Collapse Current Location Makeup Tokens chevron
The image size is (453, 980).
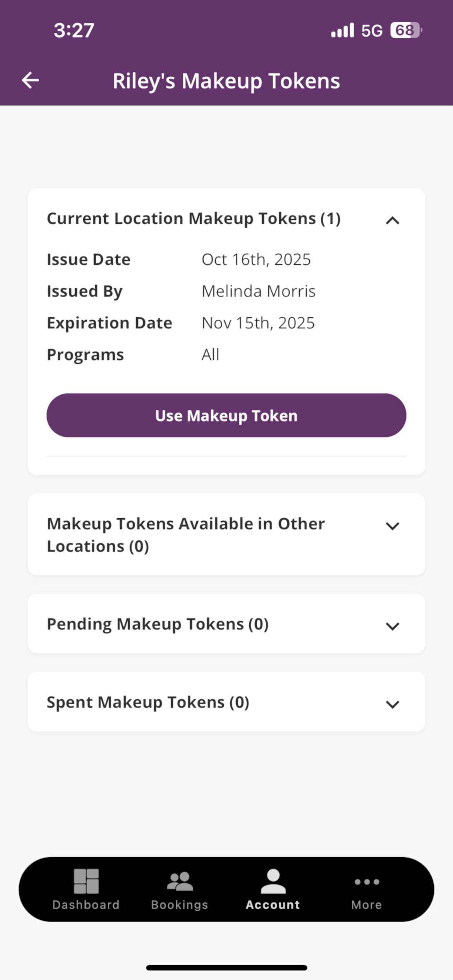(392, 221)
